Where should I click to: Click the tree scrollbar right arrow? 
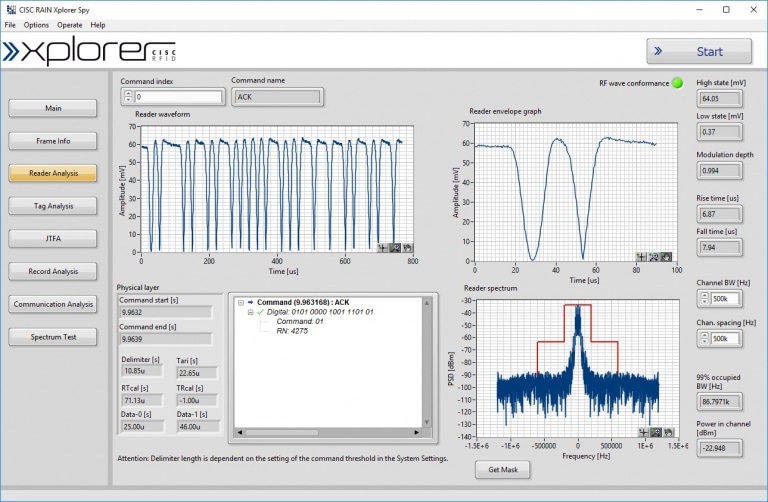[417, 432]
